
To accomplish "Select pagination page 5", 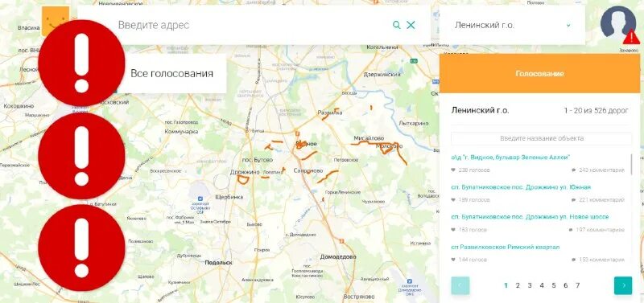I will click(x=554, y=285).
